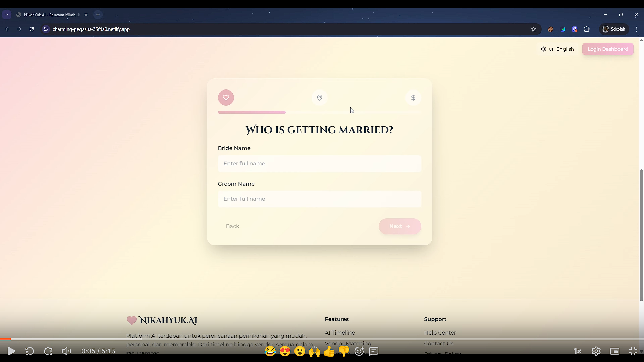This screenshot has height=362, width=644.
Task: Click the Next button
Action: (x=399, y=226)
